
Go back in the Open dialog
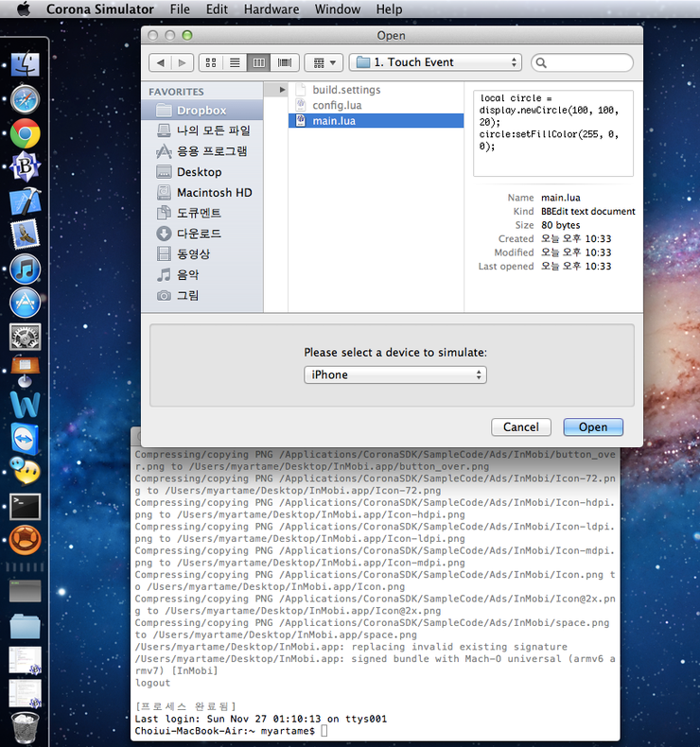click(x=160, y=63)
